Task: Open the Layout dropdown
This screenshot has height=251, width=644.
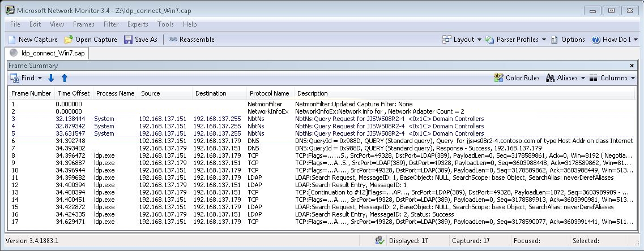Action: point(462,40)
